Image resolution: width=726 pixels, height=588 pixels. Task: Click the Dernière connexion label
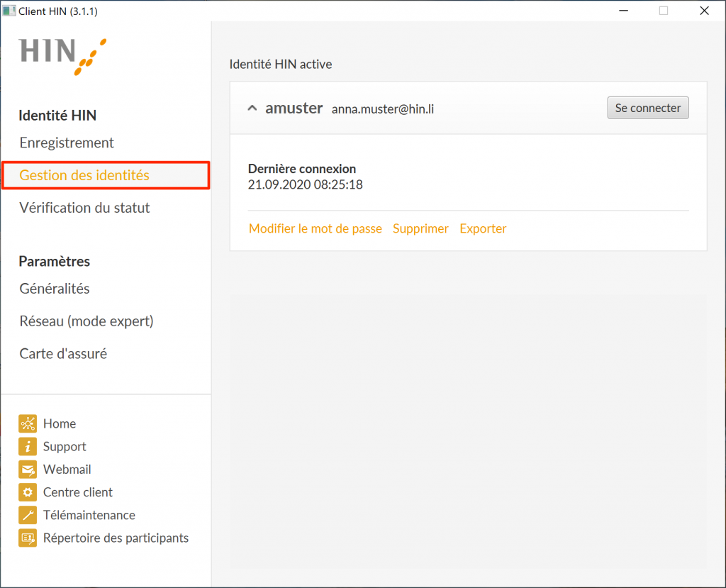tap(302, 169)
